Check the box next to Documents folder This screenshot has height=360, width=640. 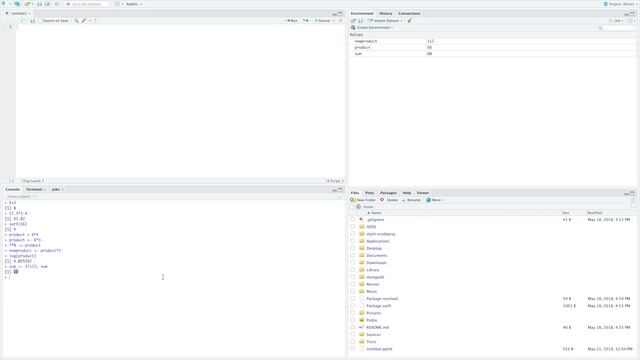pos(353,256)
